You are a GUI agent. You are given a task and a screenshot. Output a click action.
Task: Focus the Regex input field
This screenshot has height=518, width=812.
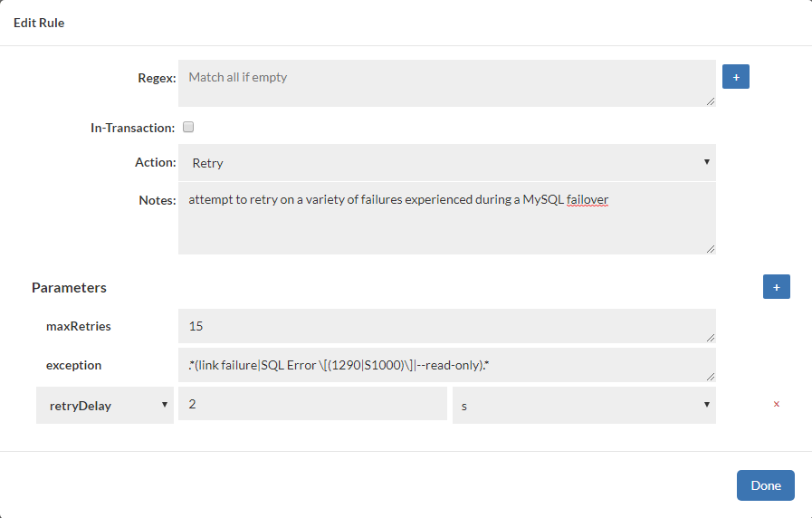point(447,83)
